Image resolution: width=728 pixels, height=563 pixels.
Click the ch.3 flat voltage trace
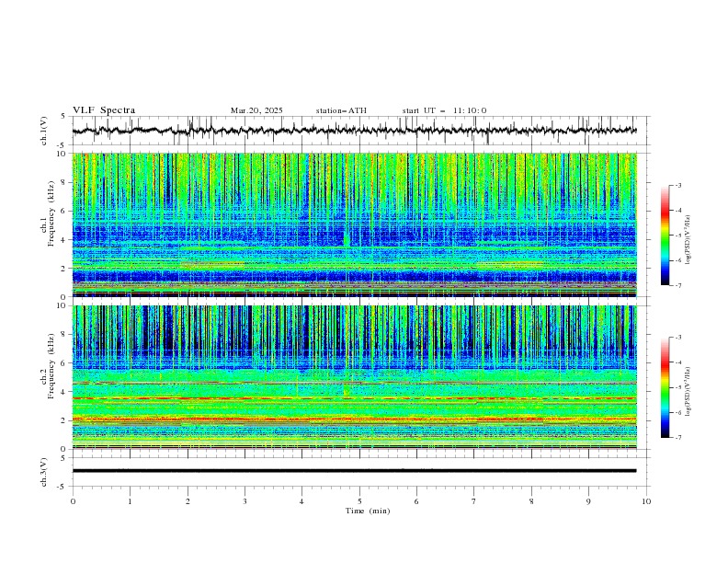[x=354, y=471]
